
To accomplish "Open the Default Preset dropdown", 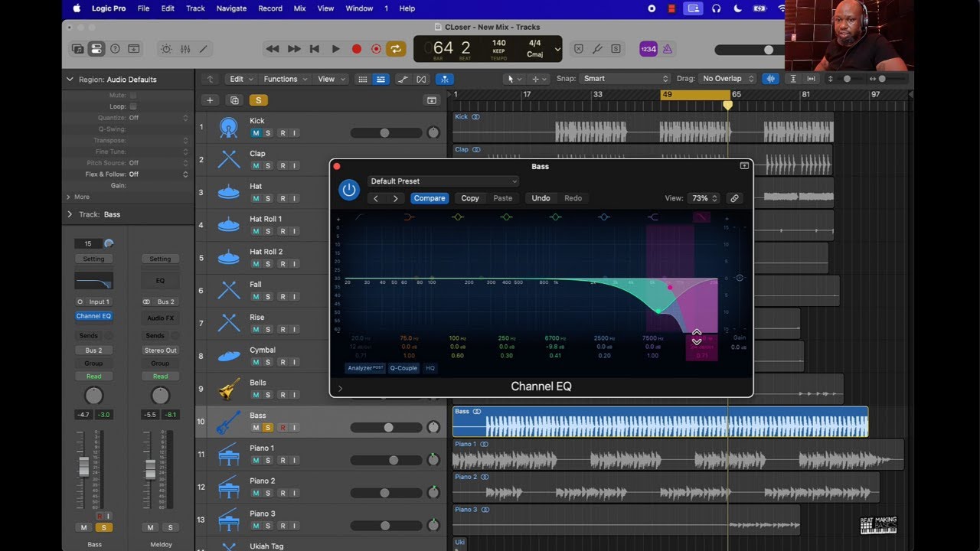I will [443, 181].
